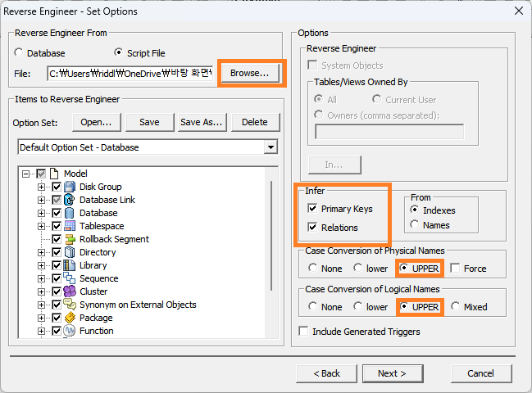
Task: Enable Include Generated Triggers checkbox
Action: coord(303,331)
